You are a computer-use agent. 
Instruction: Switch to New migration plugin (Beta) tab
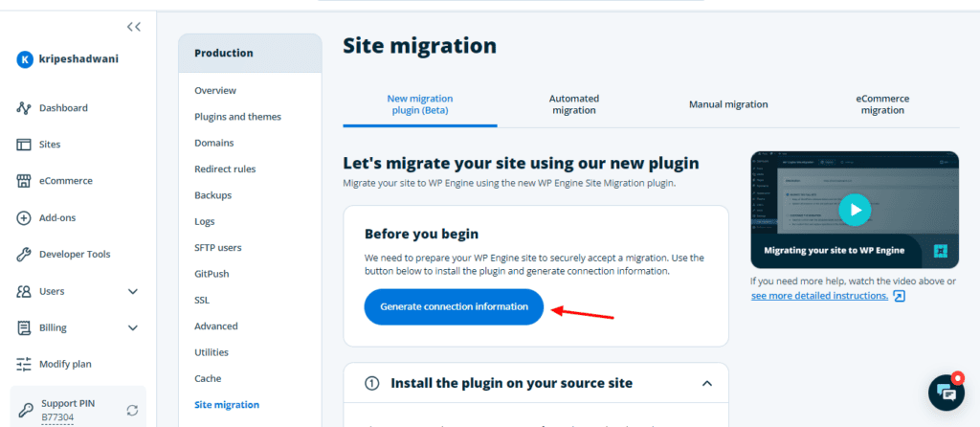(420, 104)
